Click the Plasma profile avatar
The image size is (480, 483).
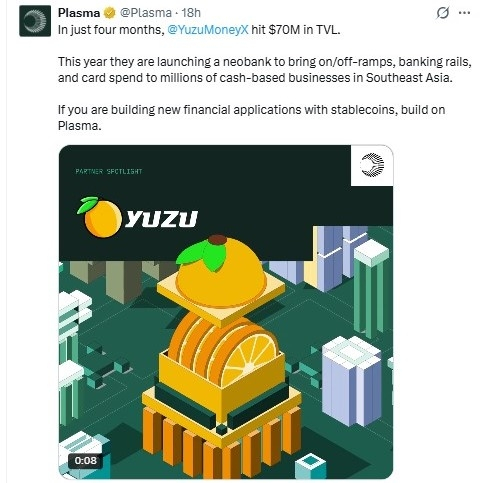coord(35,21)
